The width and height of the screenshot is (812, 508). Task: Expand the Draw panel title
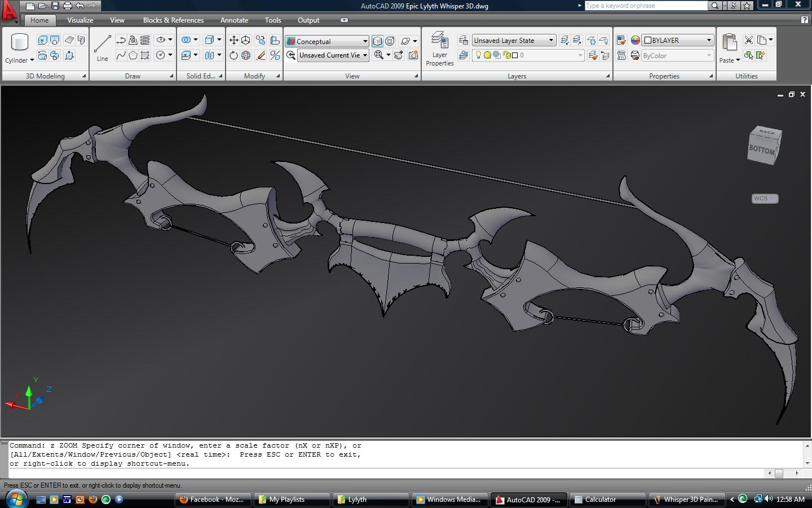[x=133, y=76]
